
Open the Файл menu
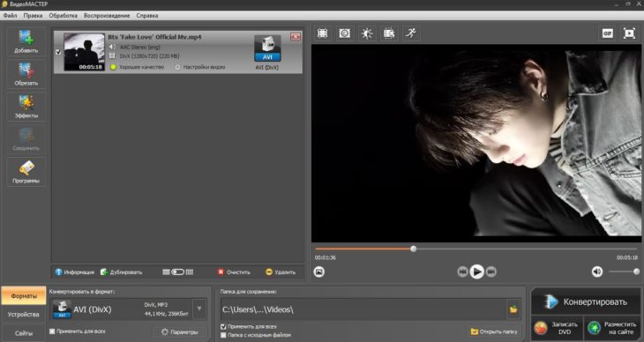coord(11,16)
